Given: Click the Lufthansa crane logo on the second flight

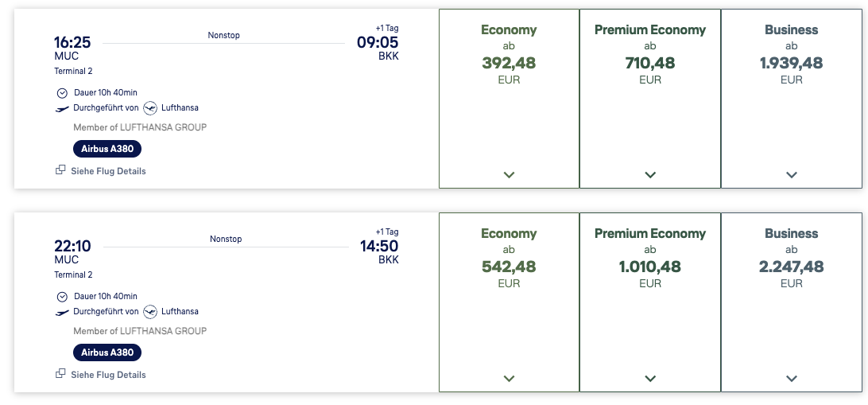Looking at the screenshot, I should (150, 312).
